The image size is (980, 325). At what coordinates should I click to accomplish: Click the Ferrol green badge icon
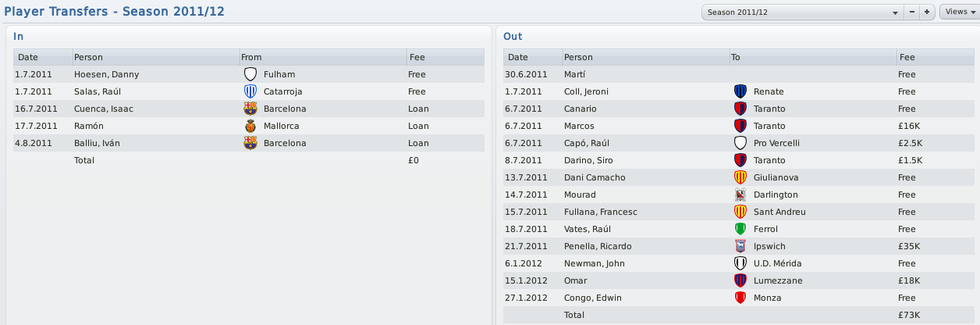(x=740, y=229)
